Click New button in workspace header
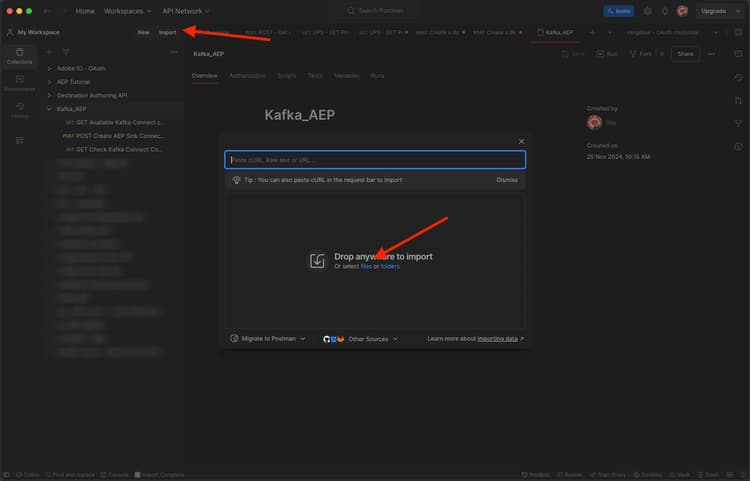This screenshot has width=750, height=481. tap(143, 33)
